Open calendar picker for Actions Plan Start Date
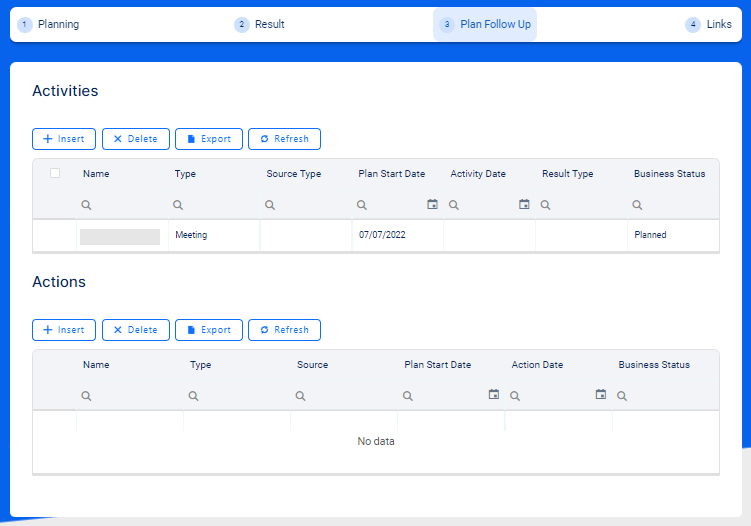The width and height of the screenshot is (751, 526). (493, 395)
